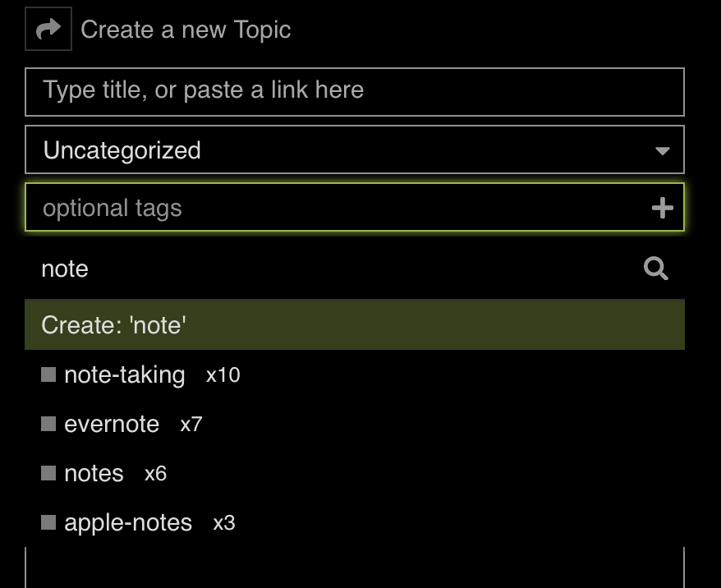Image resolution: width=721 pixels, height=588 pixels.
Task: Tick the evernote tag square
Action: click(48, 424)
